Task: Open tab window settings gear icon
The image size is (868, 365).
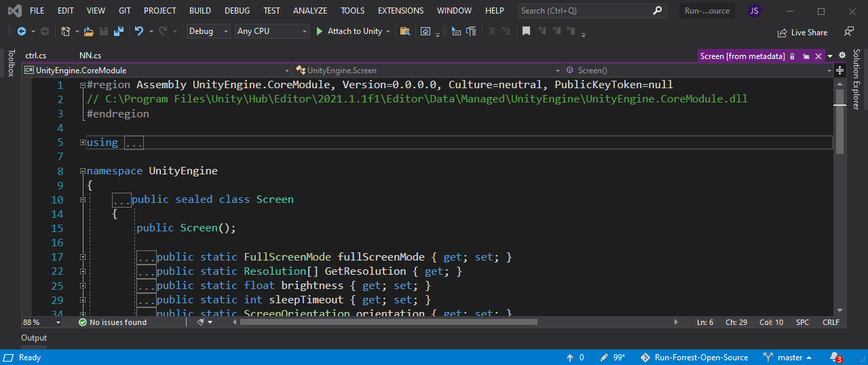Action: coord(842,56)
